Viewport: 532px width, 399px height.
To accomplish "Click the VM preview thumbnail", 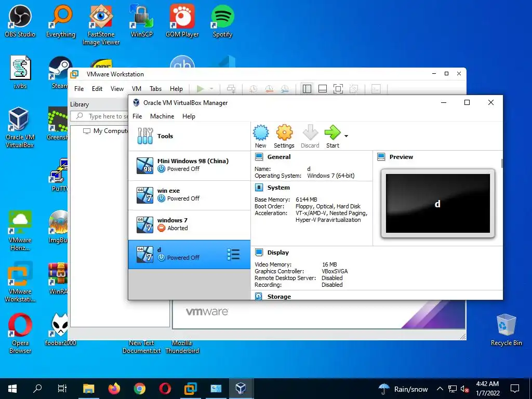I will (437, 203).
